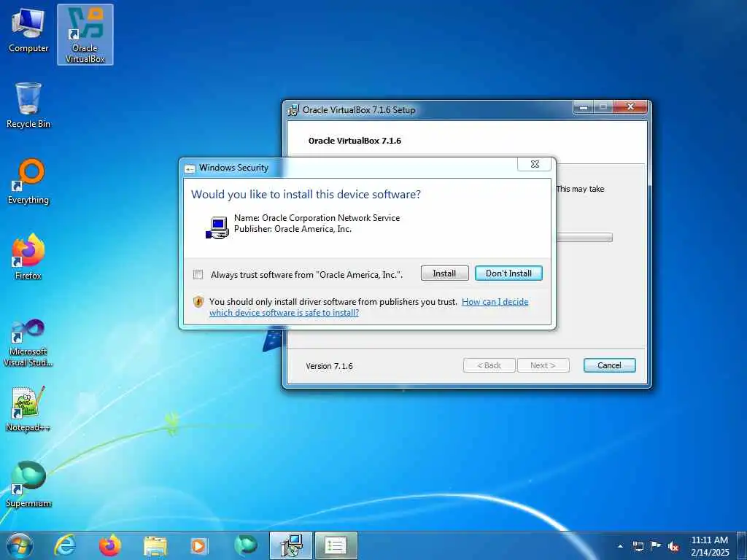Click the installation progress bar in Setup
Viewport: 747px width, 560px height.
pos(584,237)
